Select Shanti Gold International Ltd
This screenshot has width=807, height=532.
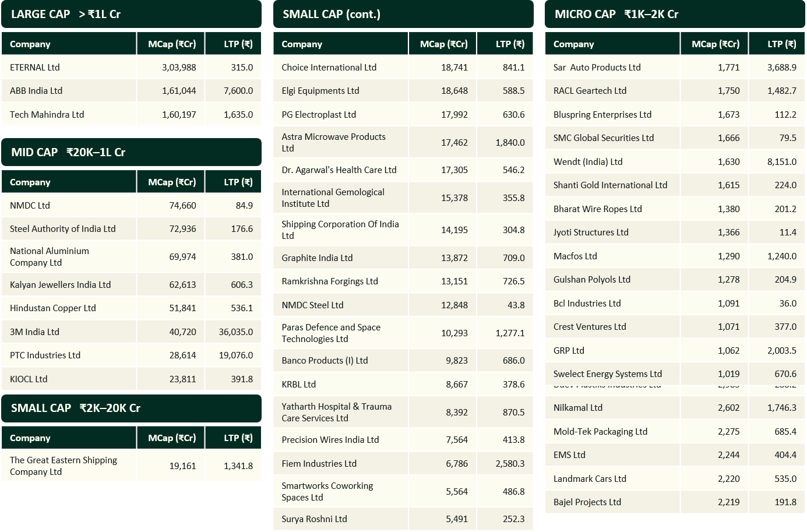coord(612,185)
